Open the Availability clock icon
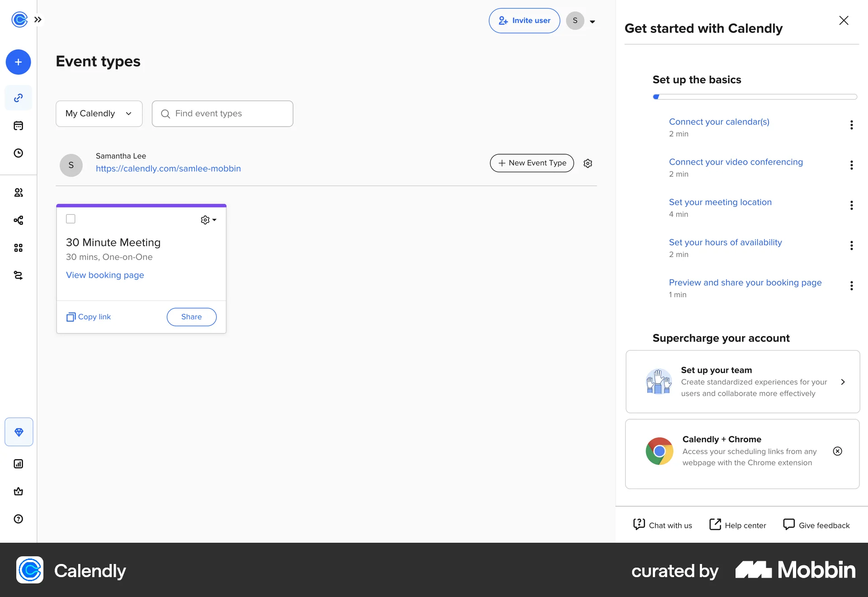868x597 pixels. click(18, 153)
